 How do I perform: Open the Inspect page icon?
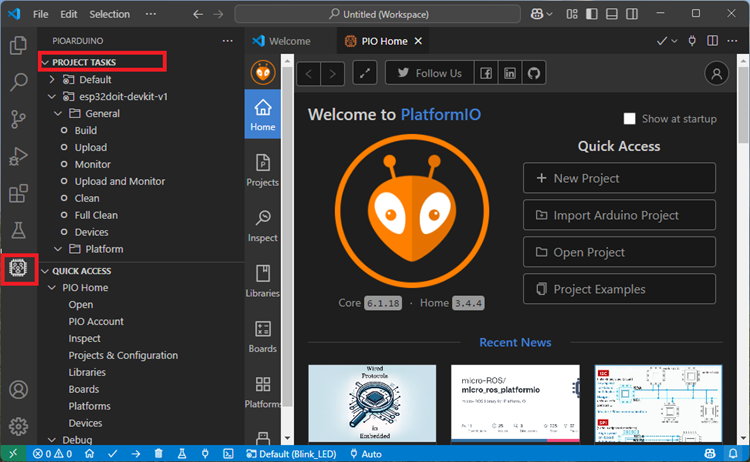point(263,225)
